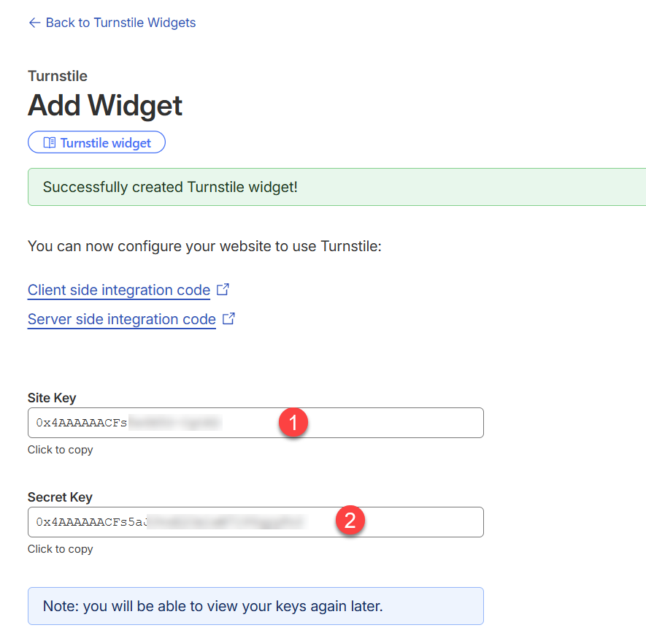Click the external link icon beside Client side integration code
The image size is (646, 644).
[x=223, y=288]
